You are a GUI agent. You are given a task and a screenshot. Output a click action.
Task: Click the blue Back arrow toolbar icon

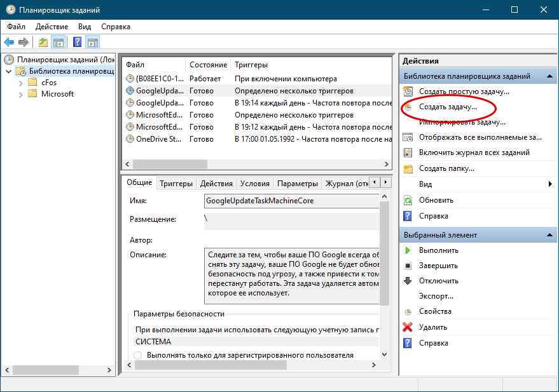9,43
